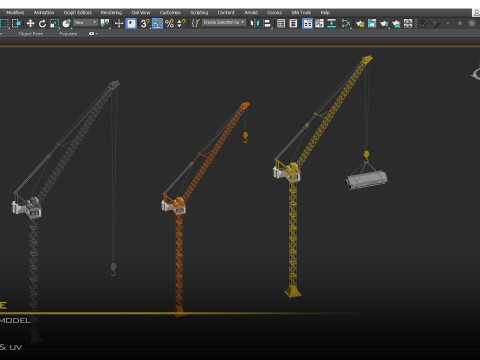Toggle Spinner Snap on the toolbar
The image size is (480, 360).
[x=181, y=23]
